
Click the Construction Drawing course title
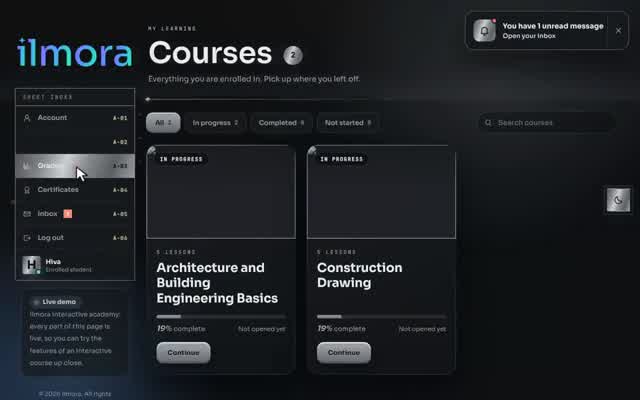pos(360,275)
